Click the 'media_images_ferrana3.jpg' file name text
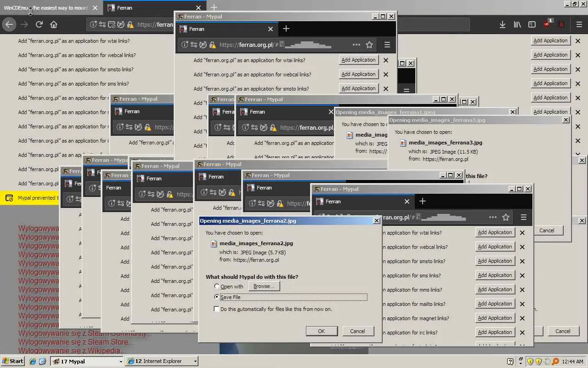This screenshot has height=368, width=588. 446,143
